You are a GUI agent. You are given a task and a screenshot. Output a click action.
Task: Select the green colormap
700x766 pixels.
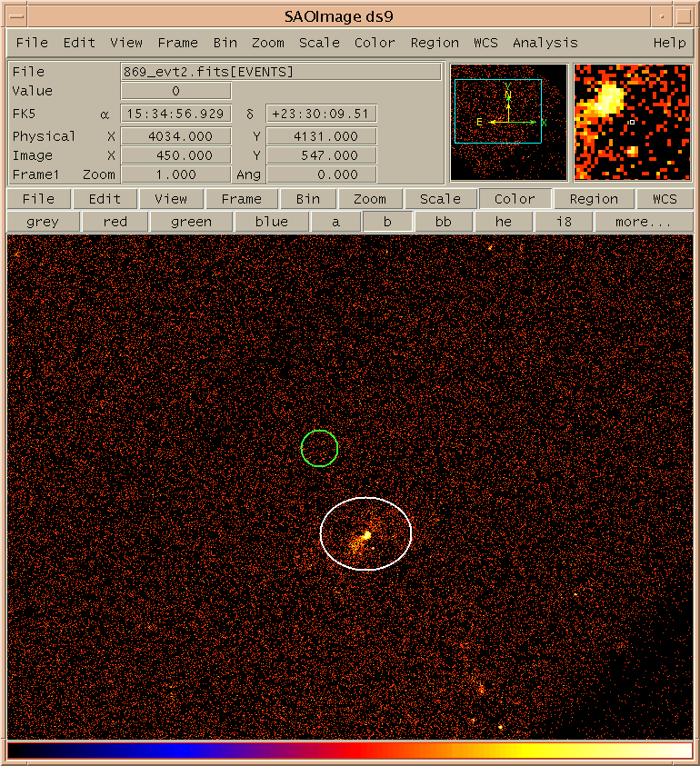[191, 222]
